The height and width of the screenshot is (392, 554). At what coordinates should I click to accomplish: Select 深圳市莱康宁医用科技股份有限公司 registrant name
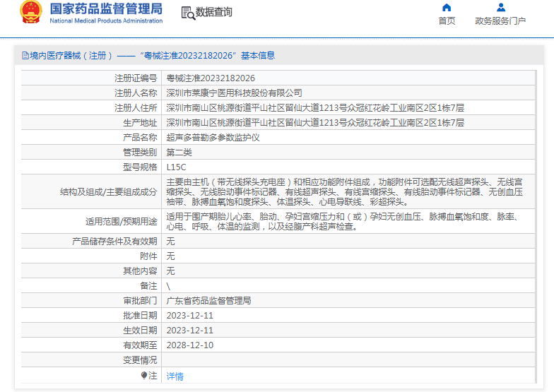pyautogui.click(x=235, y=93)
